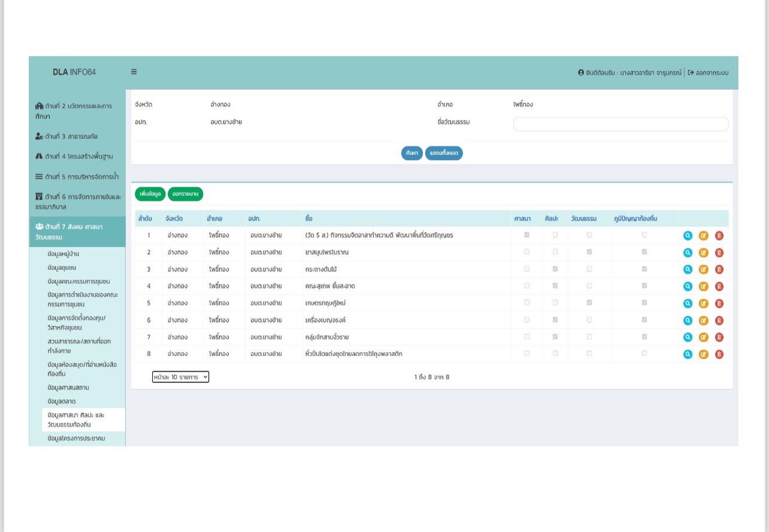Click the DLA INFO64 logo text
The image size is (769, 532).
pyautogui.click(x=74, y=72)
